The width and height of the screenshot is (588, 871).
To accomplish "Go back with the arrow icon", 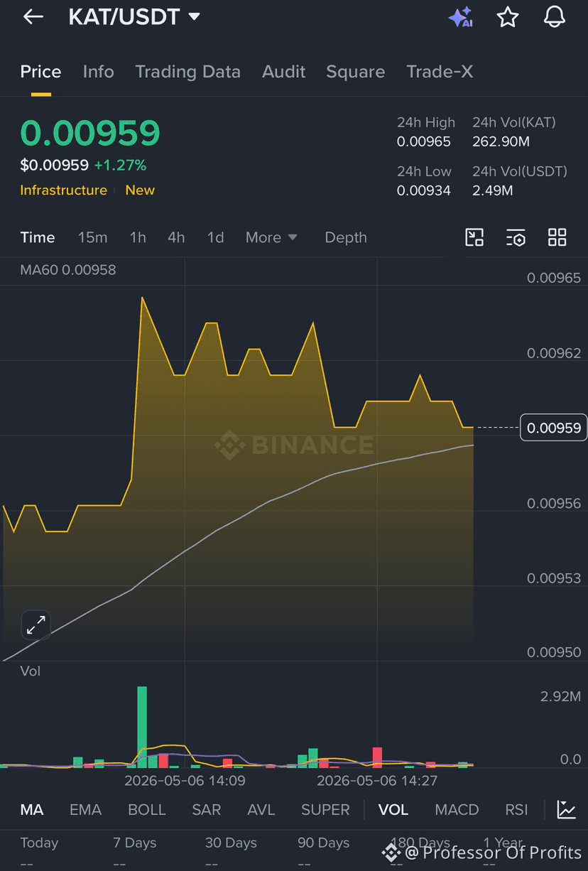I will pyautogui.click(x=33, y=17).
